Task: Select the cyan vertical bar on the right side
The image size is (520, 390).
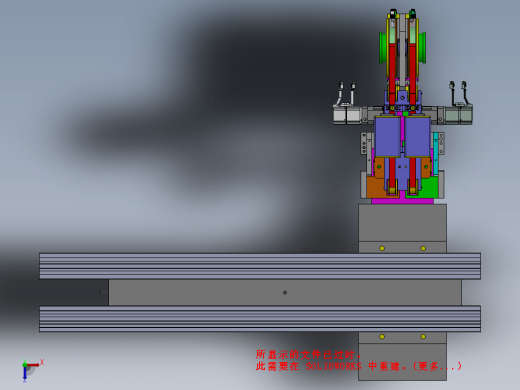Action: coord(435,153)
